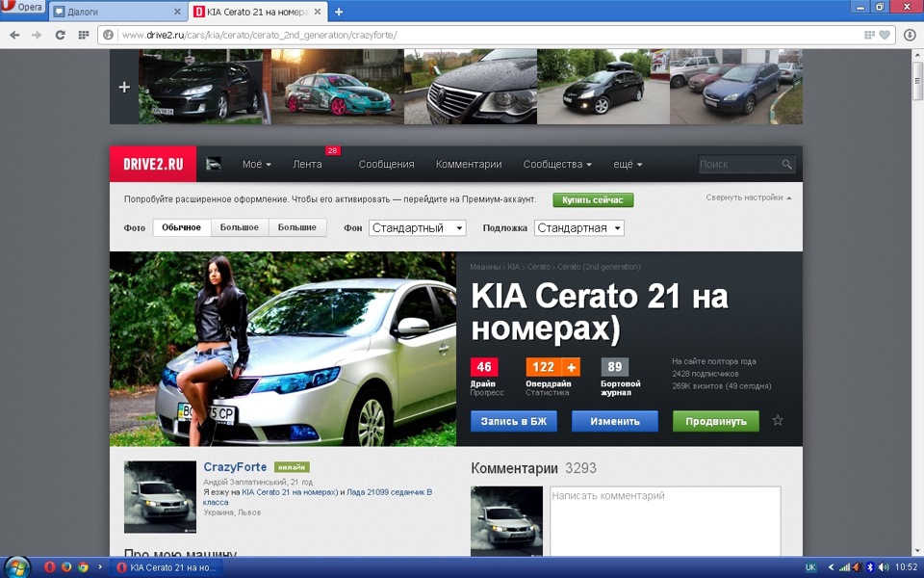
Task: Click the magnifier search icon
Action: point(786,165)
